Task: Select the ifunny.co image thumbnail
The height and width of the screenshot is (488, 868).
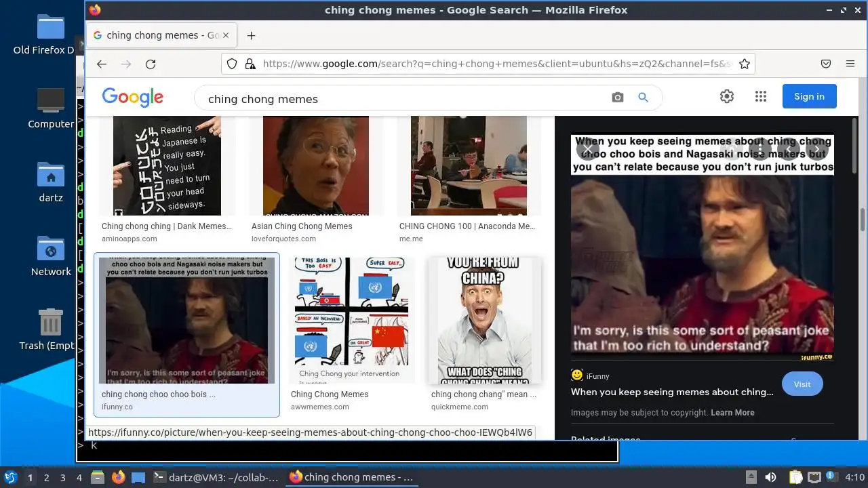Action: 186,320
